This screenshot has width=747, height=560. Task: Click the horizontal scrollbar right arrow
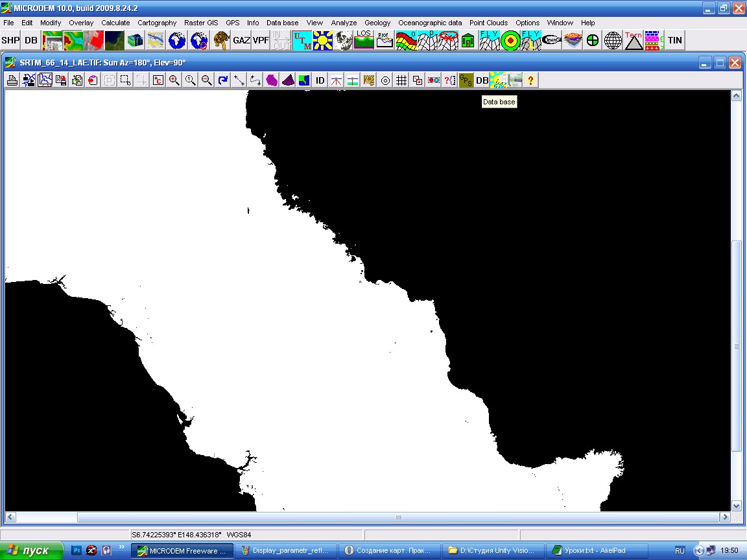click(x=725, y=517)
